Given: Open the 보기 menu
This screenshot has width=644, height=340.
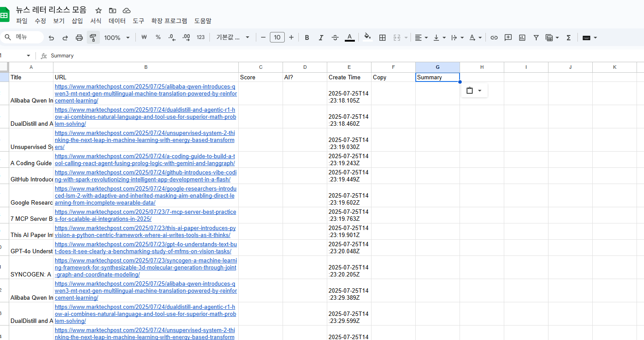Looking at the screenshot, I should click(59, 21).
